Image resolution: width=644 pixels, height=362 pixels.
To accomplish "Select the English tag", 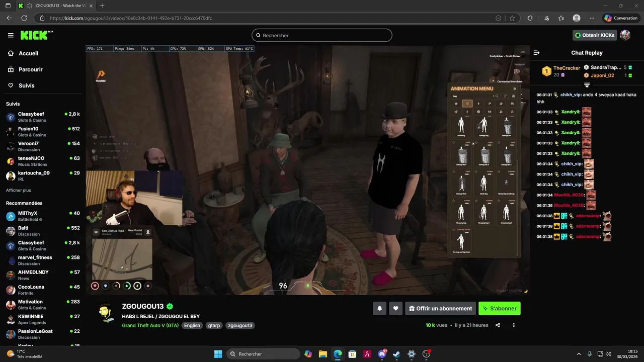I will pyautogui.click(x=192, y=325).
